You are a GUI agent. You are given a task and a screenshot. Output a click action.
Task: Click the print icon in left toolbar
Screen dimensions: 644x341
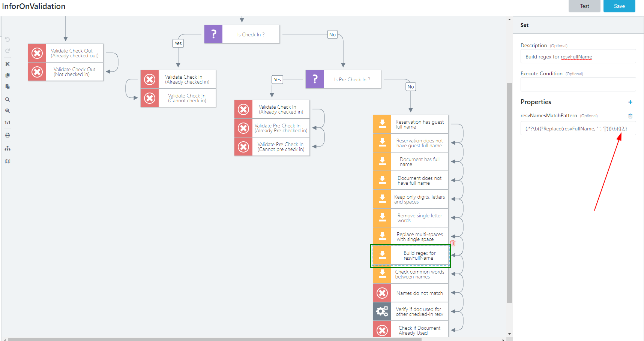8,135
